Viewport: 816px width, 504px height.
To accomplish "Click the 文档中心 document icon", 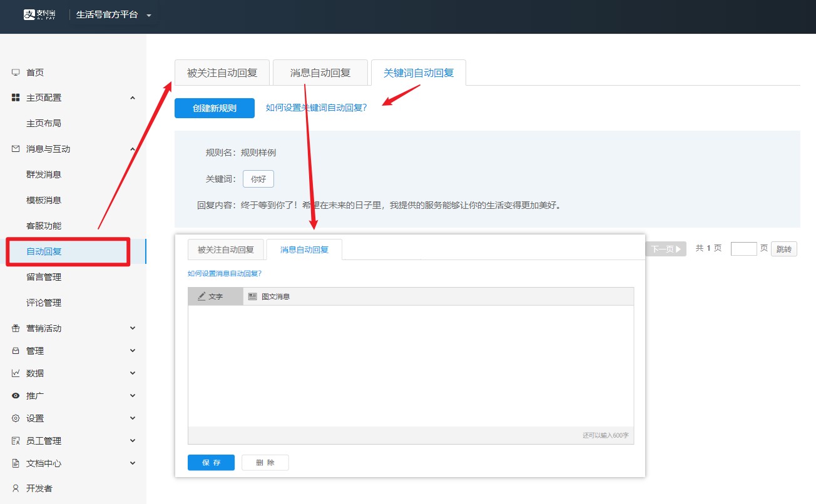I will [x=16, y=463].
